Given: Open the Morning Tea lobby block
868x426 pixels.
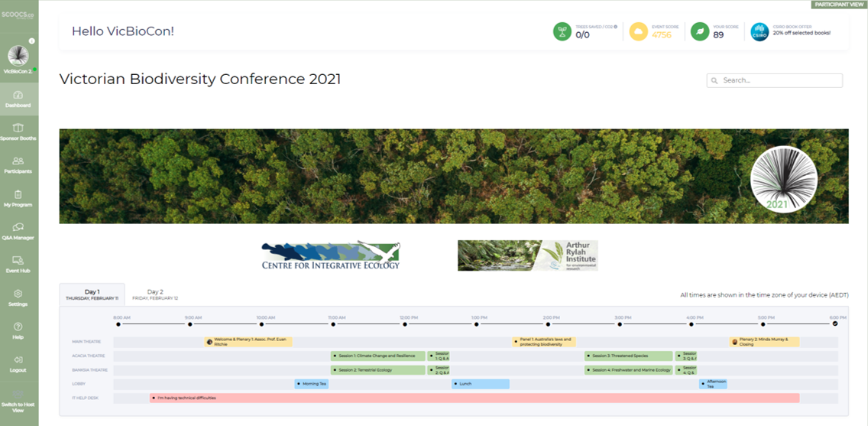Looking at the screenshot, I should click(x=312, y=384).
